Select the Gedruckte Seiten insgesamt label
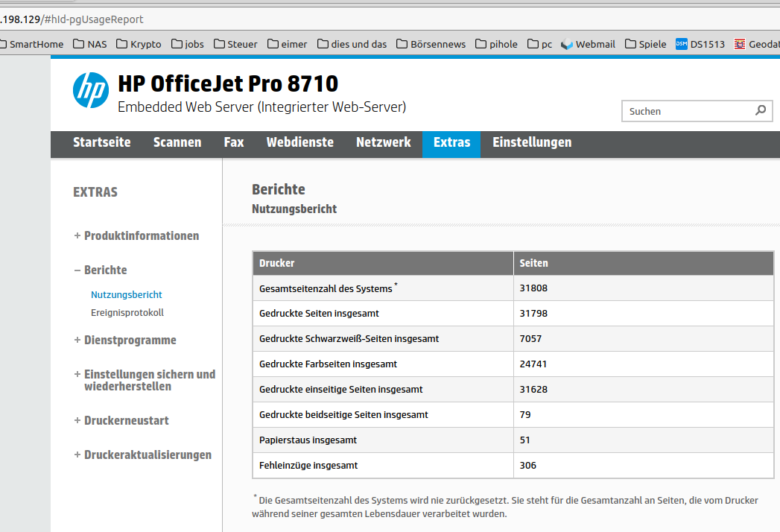The image size is (780, 532). click(319, 314)
